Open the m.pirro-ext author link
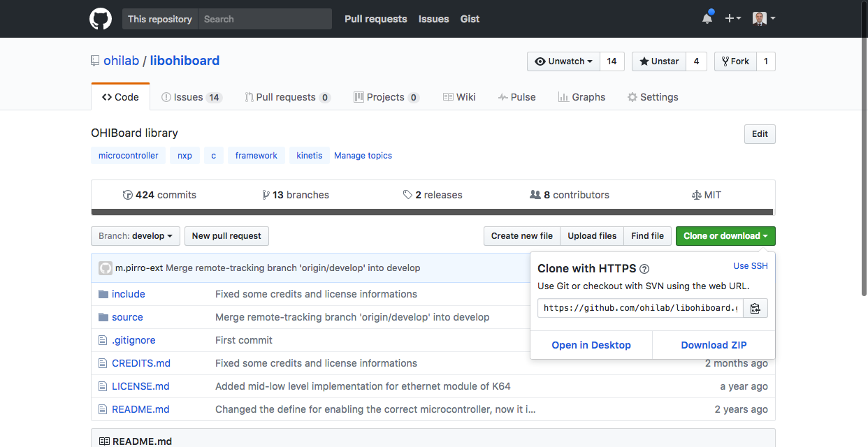 [139, 268]
